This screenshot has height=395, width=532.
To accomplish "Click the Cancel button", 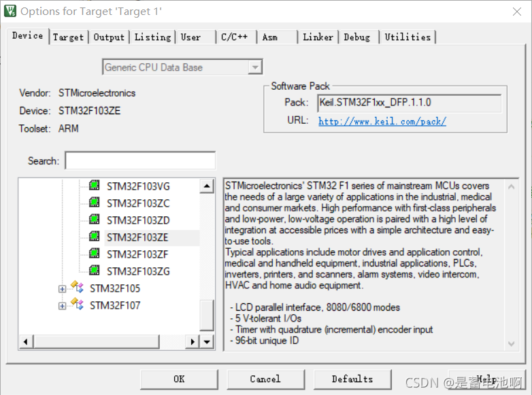I will [265, 379].
